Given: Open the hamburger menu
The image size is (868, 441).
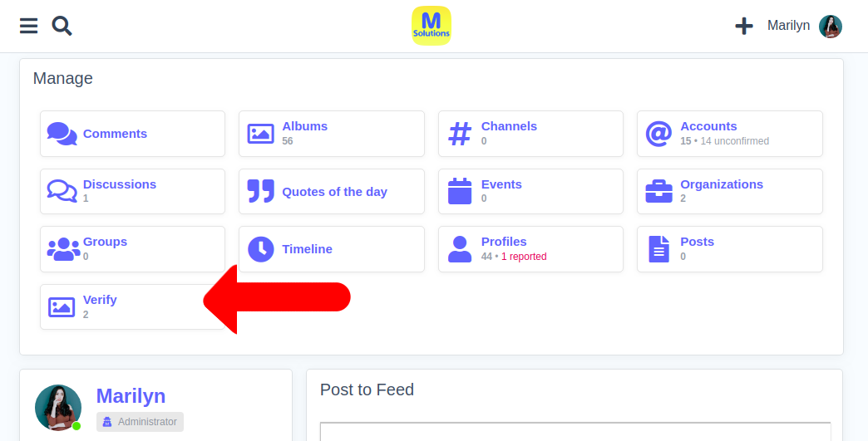Looking at the screenshot, I should (28, 27).
